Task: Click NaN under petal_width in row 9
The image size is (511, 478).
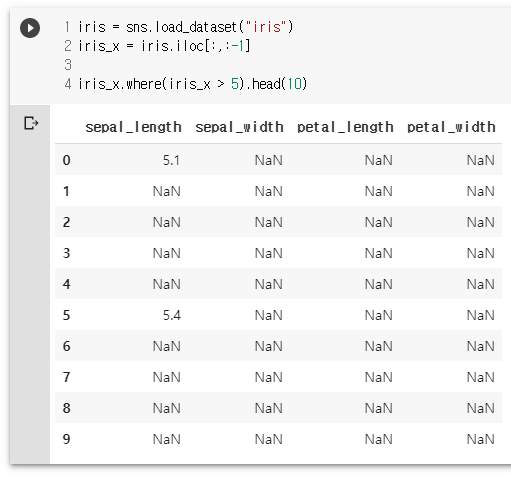Action: [x=481, y=439]
